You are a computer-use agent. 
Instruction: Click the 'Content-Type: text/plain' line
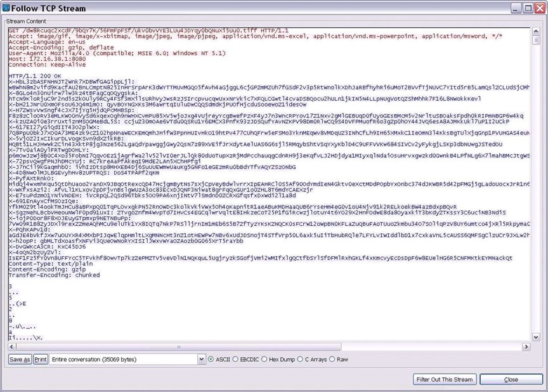tap(50, 264)
